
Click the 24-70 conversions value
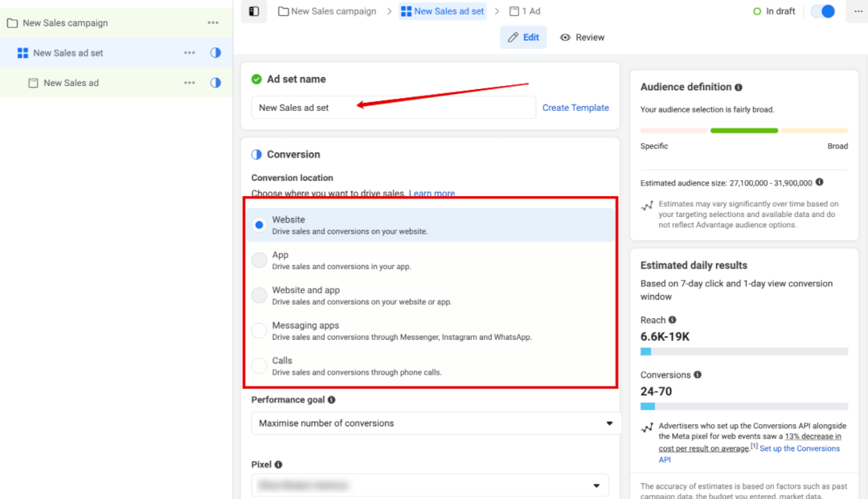click(656, 391)
